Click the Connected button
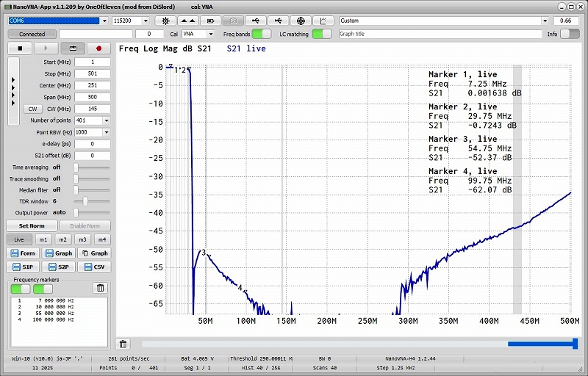 (x=32, y=34)
